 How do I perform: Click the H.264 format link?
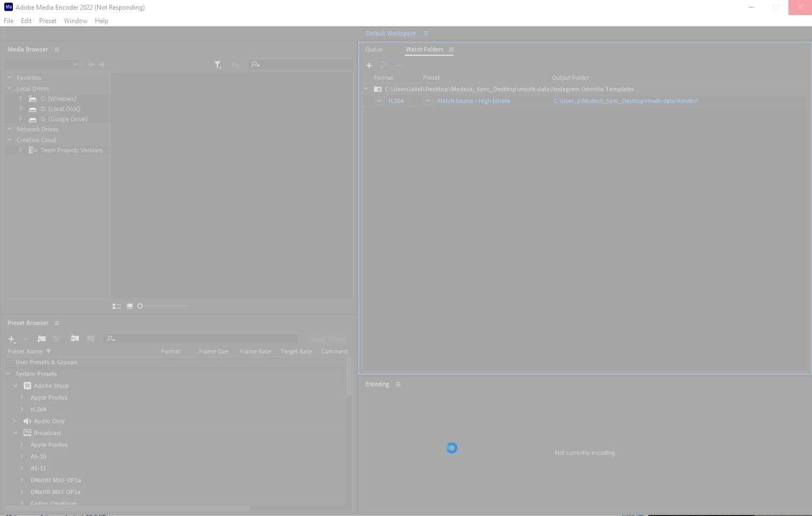(396, 101)
